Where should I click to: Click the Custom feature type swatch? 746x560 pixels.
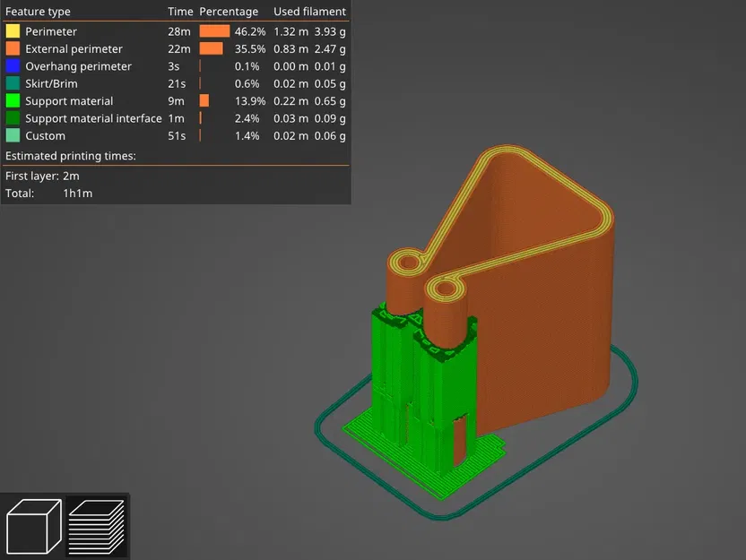[12, 135]
